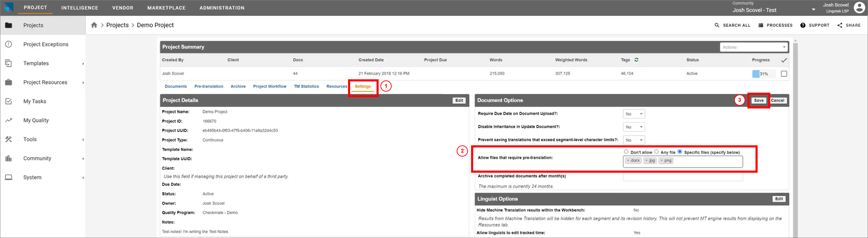The width and height of the screenshot is (868, 238).
Task: Expand the System sidebar submenu
Action: tap(83, 178)
